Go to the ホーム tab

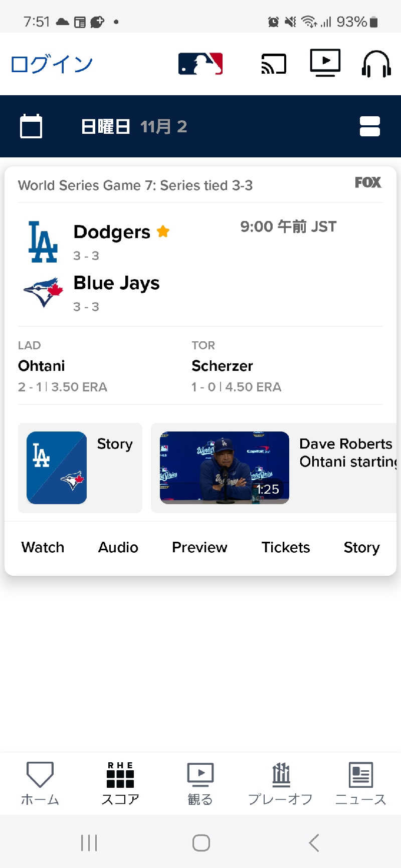(x=40, y=783)
